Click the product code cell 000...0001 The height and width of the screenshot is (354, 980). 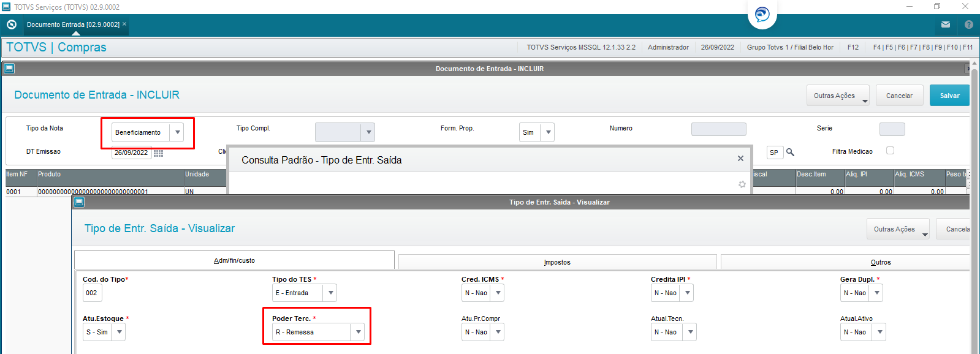point(110,192)
